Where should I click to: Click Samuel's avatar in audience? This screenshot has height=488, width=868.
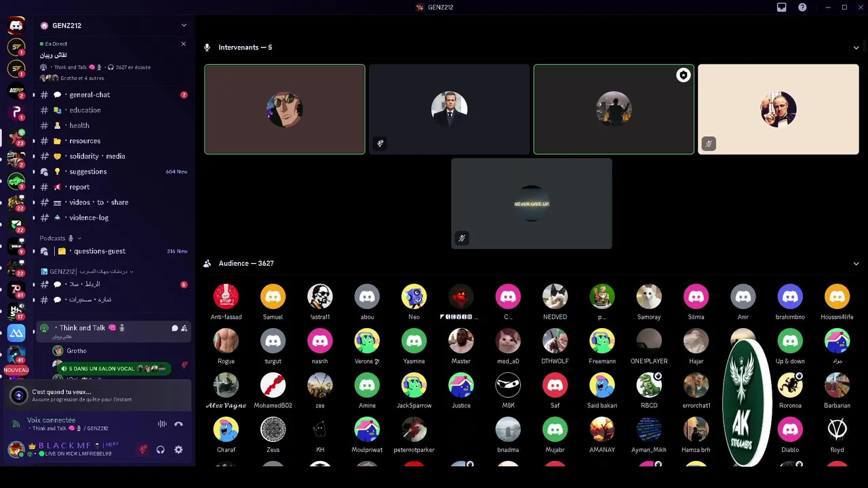point(273,296)
